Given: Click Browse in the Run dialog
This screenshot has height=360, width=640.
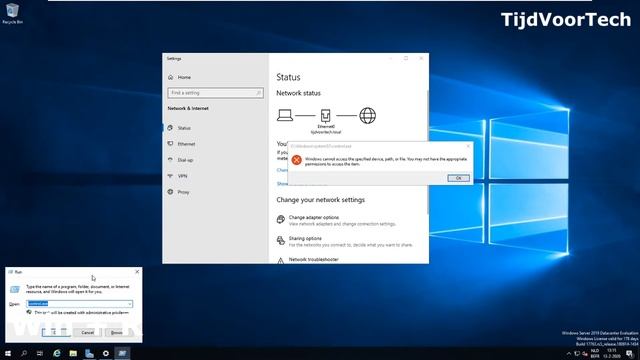Looking at the screenshot, I should 117,333.
